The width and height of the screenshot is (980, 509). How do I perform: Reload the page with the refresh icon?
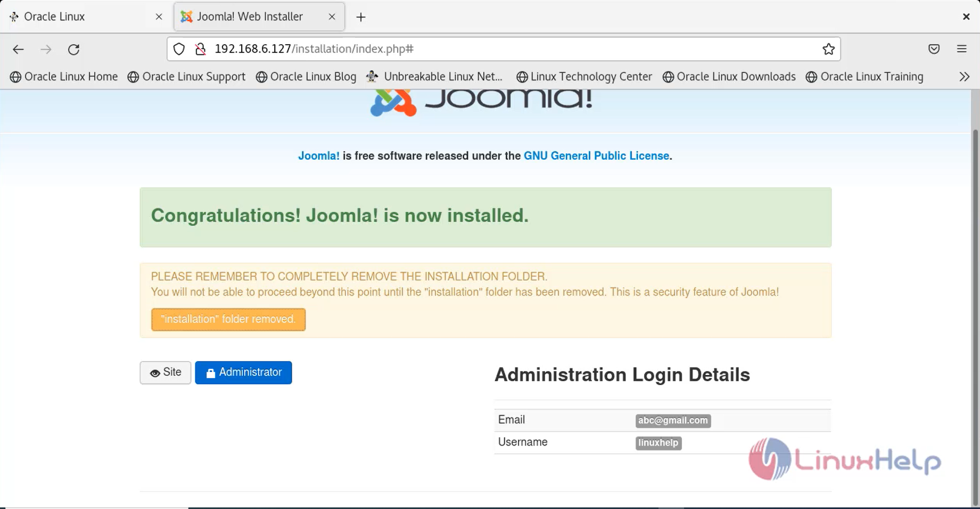coord(74,50)
